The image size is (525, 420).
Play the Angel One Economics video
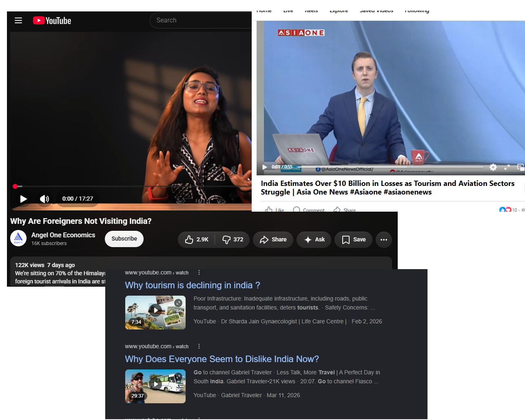click(x=24, y=199)
